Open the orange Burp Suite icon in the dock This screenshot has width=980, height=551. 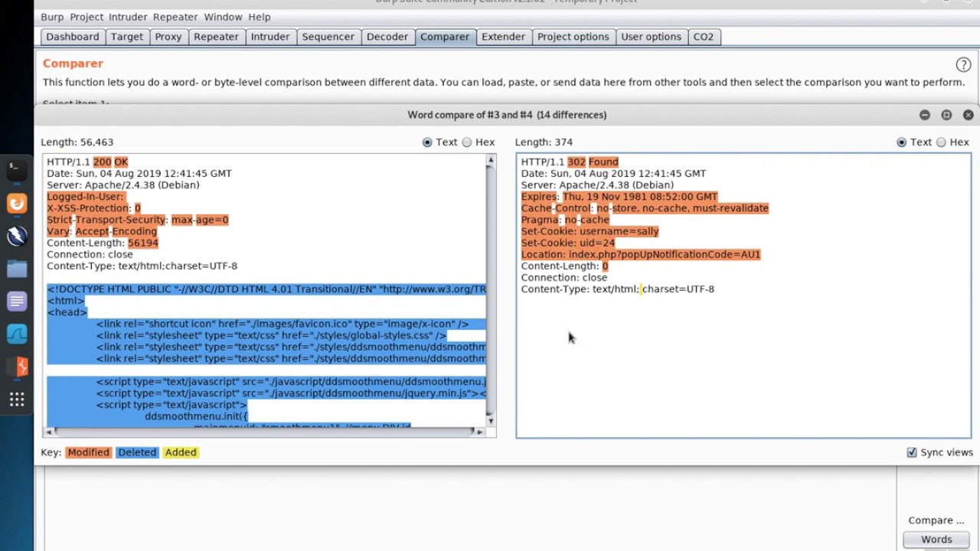pos(17,367)
